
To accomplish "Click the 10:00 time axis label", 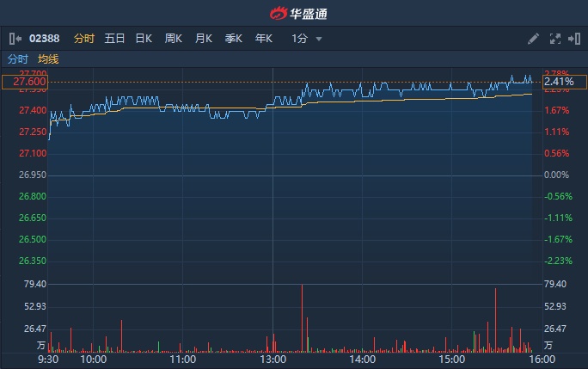I will click(x=94, y=360).
